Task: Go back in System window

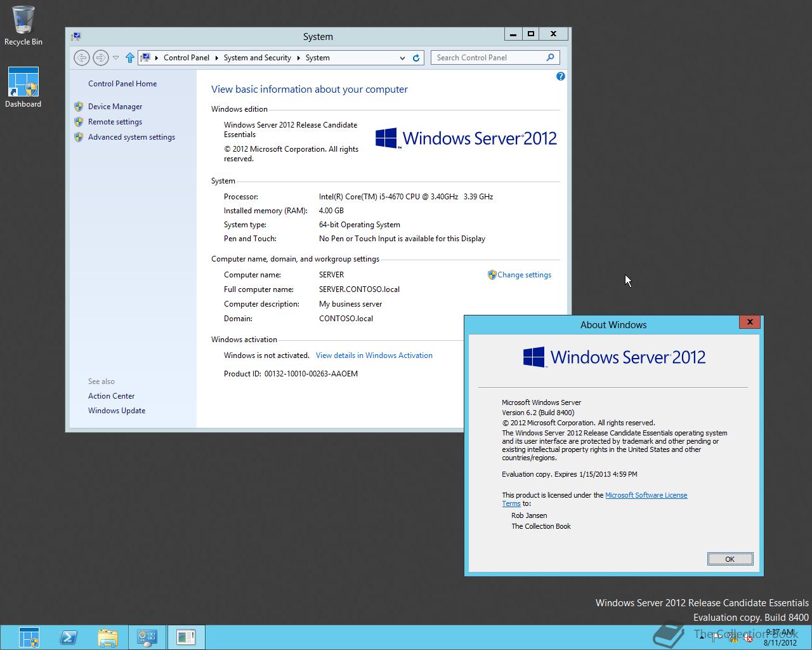Action: pyautogui.click(x=81, y=58)
